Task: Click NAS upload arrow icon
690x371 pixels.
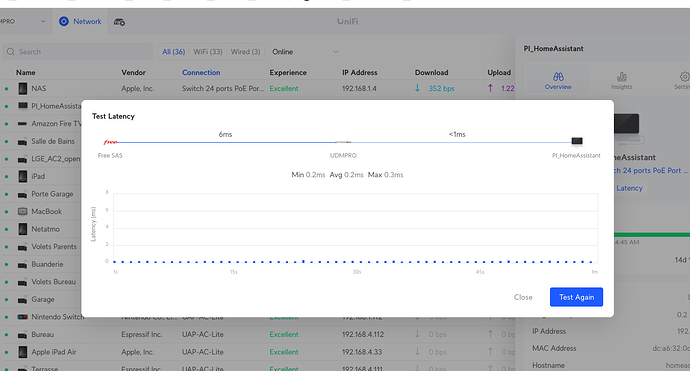Action: tap(490, 88)
